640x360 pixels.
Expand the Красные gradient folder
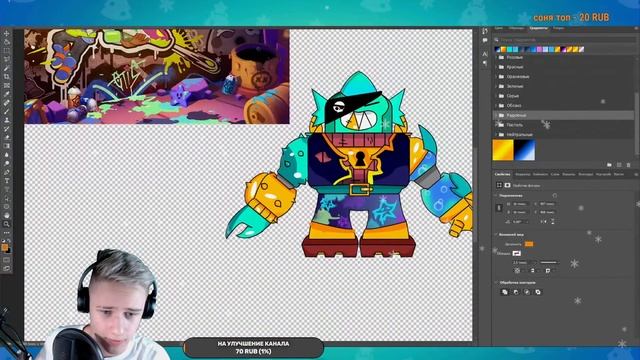pos(496,67)
